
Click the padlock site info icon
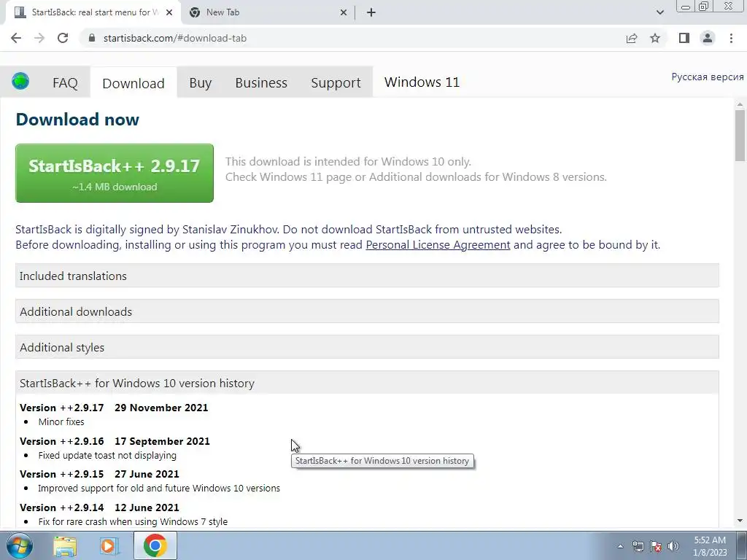[92, 38]
